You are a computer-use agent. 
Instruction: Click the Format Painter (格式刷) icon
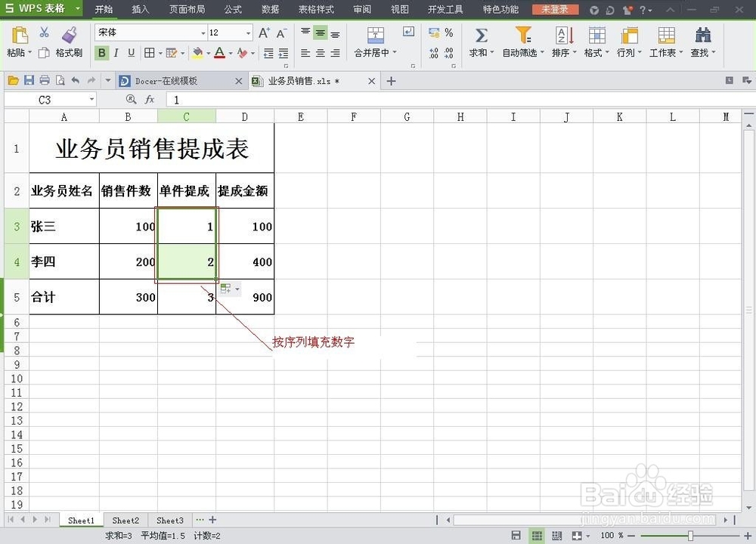70,36
